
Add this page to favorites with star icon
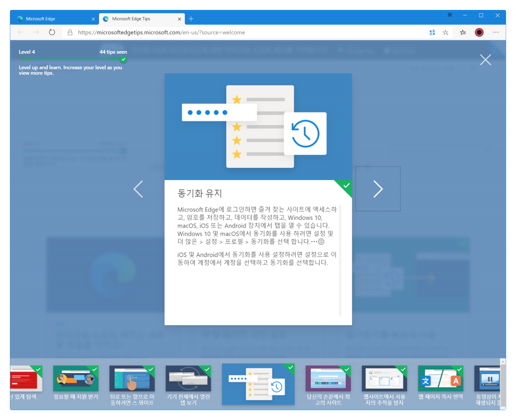click(x=445, y=33)
